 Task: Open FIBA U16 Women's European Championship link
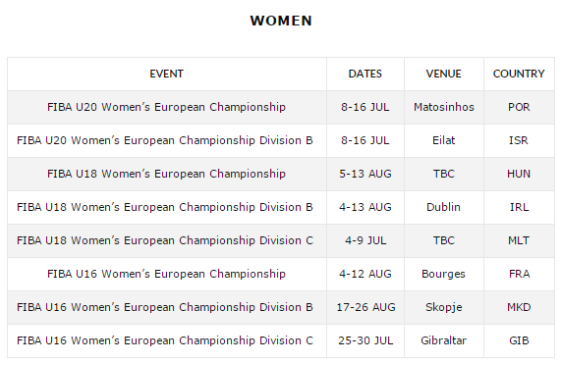(166, 274)
